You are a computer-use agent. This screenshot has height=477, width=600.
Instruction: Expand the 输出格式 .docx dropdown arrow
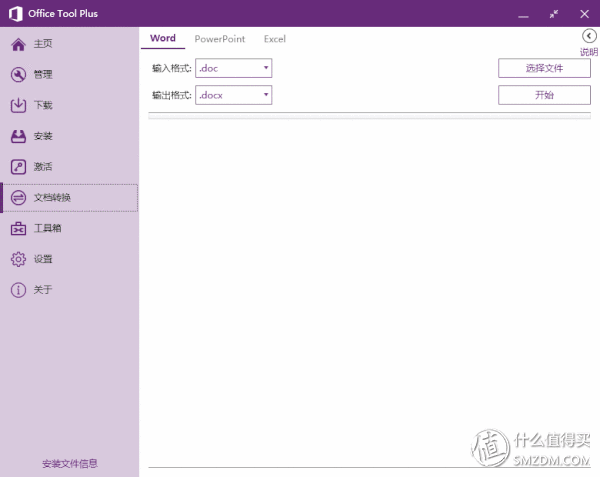pyautogui.click(x=266, y=94)
